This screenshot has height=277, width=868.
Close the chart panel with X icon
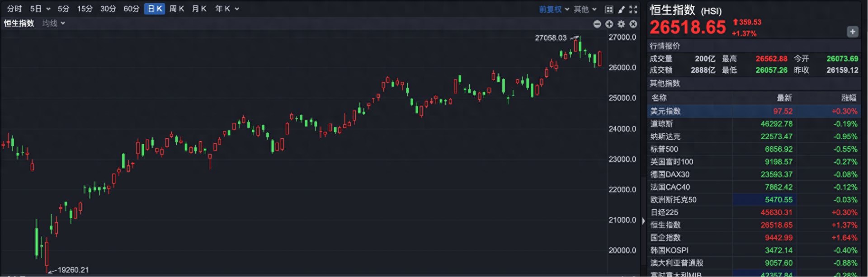click(633, 24)
